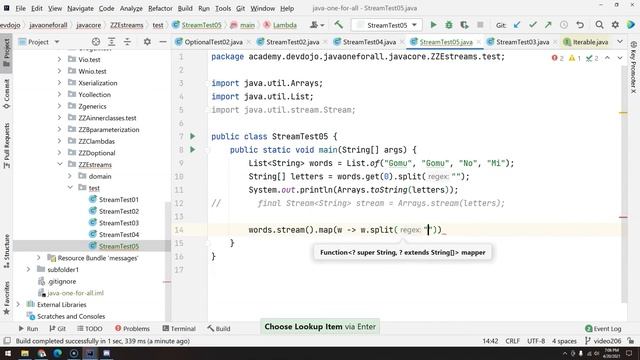Click Lambda breadcrumb in navigation bar
This screenshot has height=360, width=640.
click(280, 25)
